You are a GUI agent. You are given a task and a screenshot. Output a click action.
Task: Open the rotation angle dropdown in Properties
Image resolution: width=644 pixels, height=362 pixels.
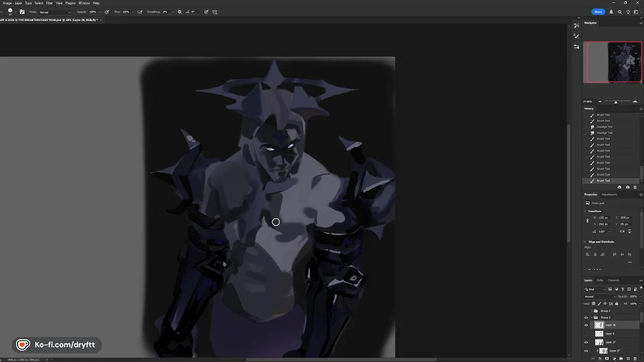point(609,231)
